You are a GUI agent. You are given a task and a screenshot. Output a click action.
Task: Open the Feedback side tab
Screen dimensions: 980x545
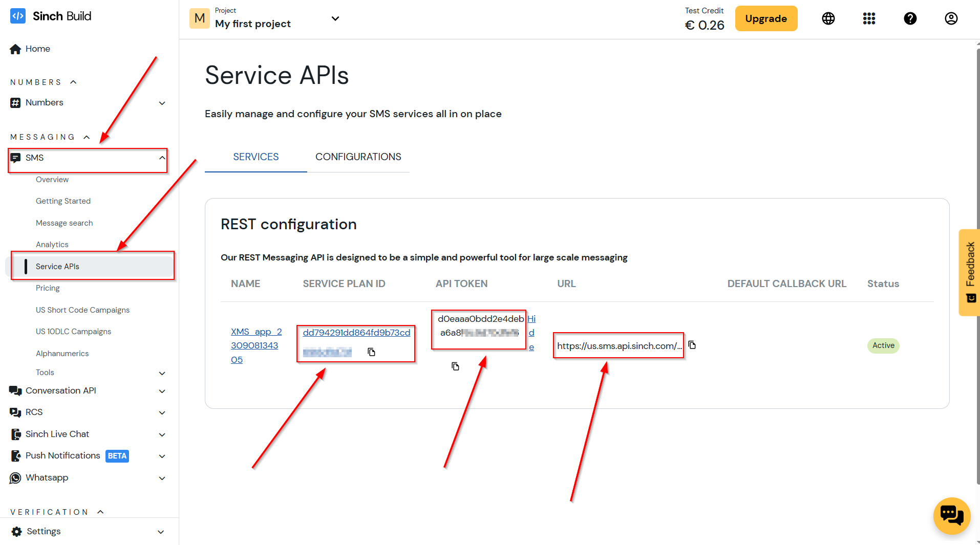pos(969,272)
